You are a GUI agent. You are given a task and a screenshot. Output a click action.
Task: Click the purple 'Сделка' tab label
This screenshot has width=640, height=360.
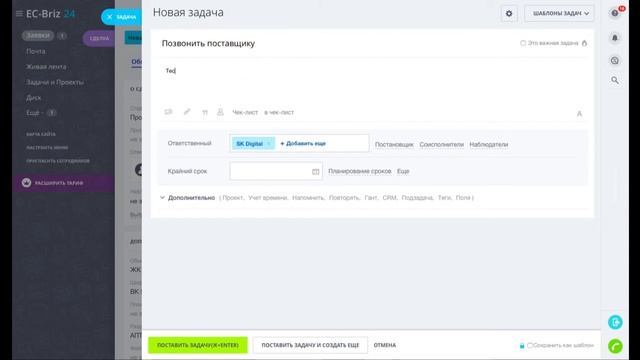(99, 38)
